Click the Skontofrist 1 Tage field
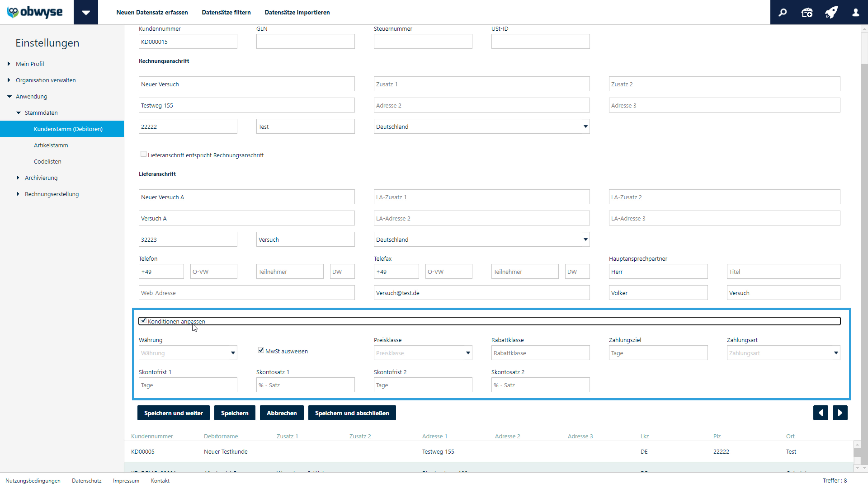 point(188,385)
